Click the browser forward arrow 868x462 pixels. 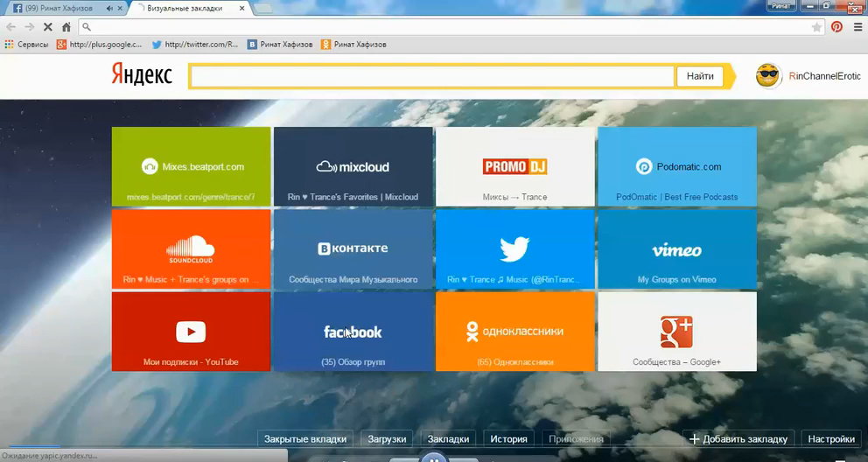click(30, 26)
